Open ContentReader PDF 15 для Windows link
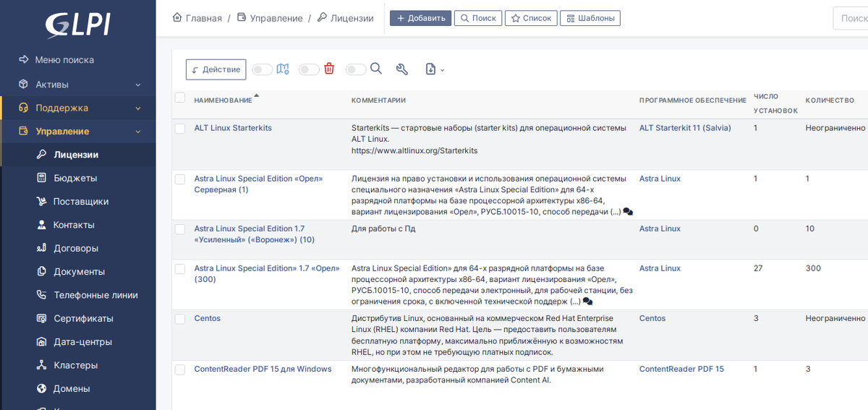868x410 pixels. (263, 369)
